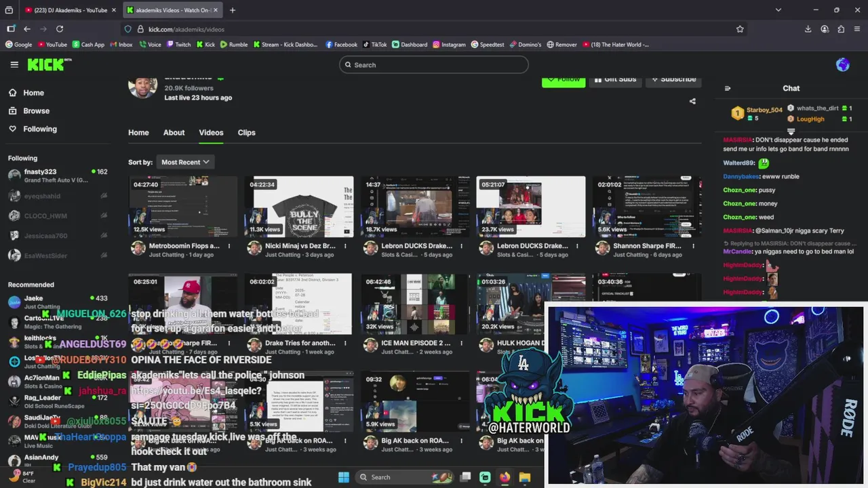
Task: Play the 05:21:07 Lebron video thumbnail
Action: click(531, 207)
